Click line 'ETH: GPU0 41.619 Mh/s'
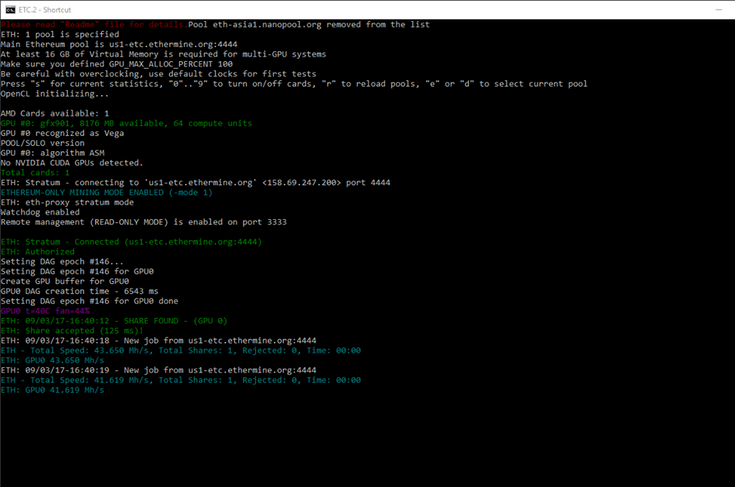Screen dimensions: 735x487 coord(52,390)
